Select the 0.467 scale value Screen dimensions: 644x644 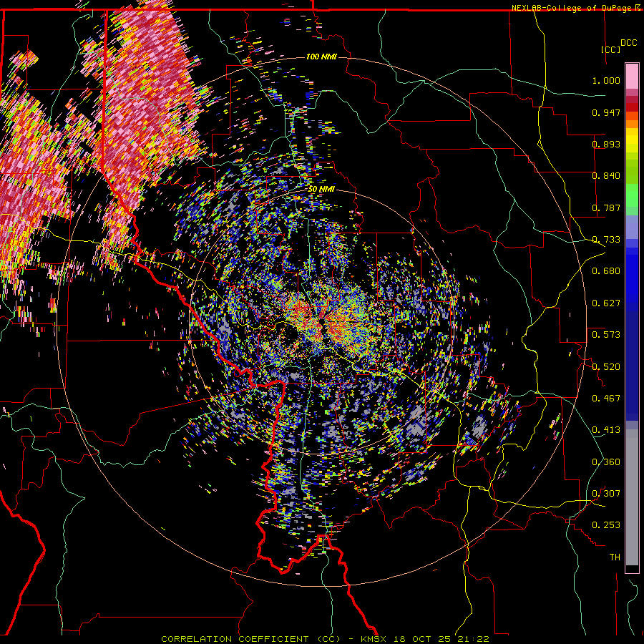[x=606, y=399]
